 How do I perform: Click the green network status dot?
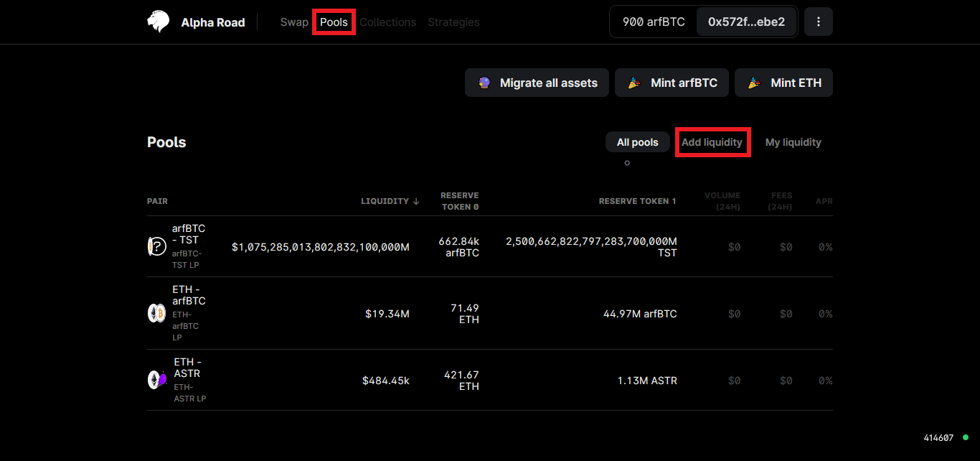click(966, 437)
